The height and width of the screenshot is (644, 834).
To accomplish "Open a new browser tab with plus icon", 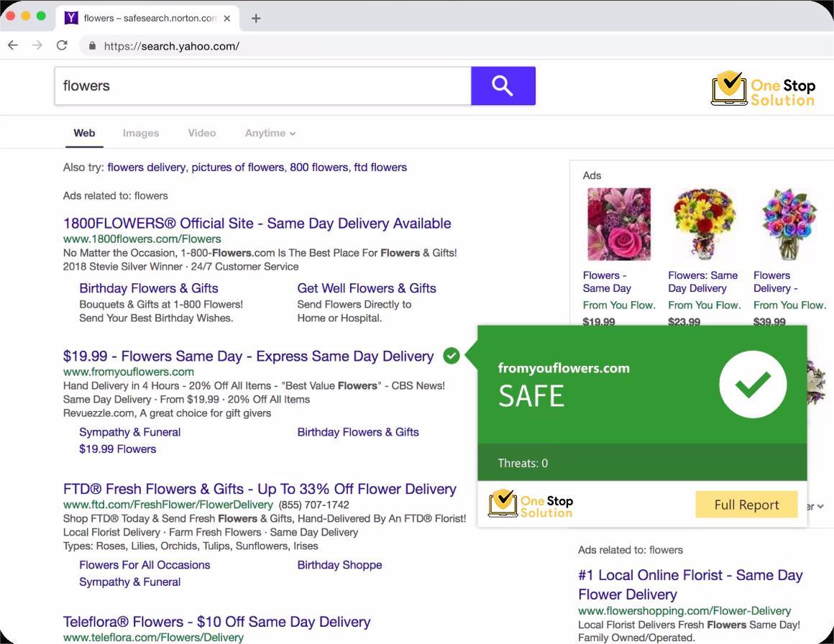I will coord(256,18).
